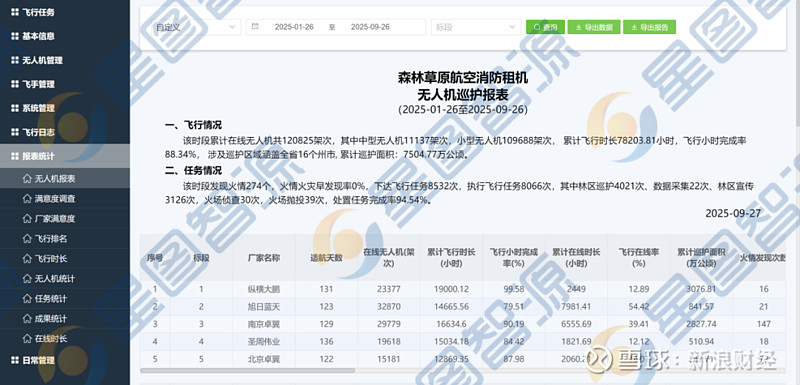Click the table's horizontal scrollbar thumb
The height and width of the screenshot is (385, 800).
(247, 371)
